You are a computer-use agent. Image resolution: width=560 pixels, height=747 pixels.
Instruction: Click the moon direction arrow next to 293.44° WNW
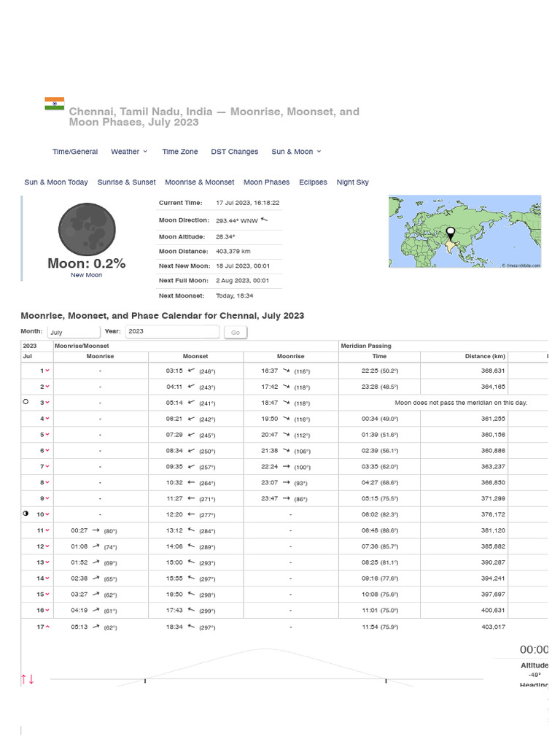tap(264, 220)
